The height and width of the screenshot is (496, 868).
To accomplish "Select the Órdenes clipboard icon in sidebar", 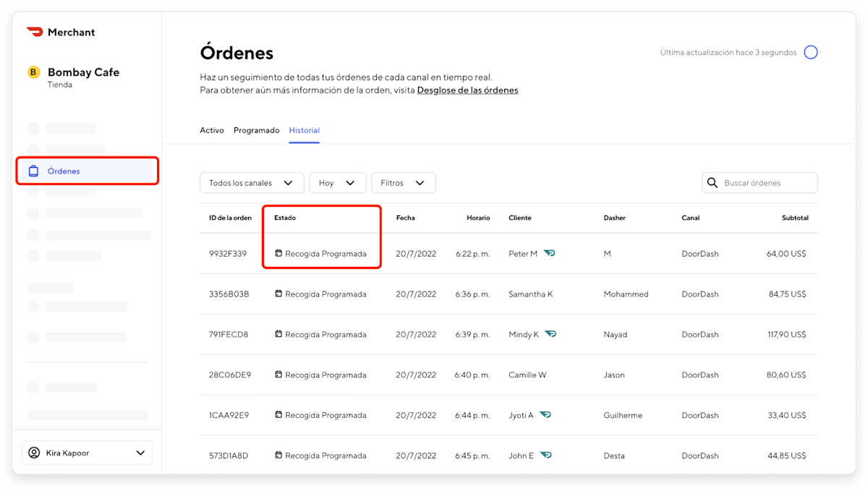I will (33, 171).
